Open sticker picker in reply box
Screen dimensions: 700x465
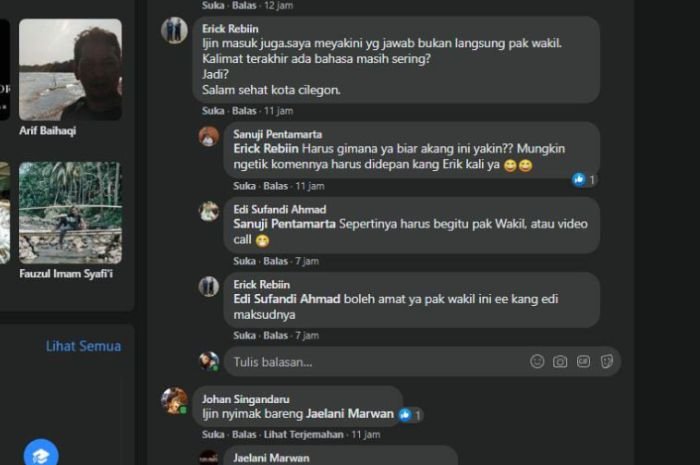(607, 361)
